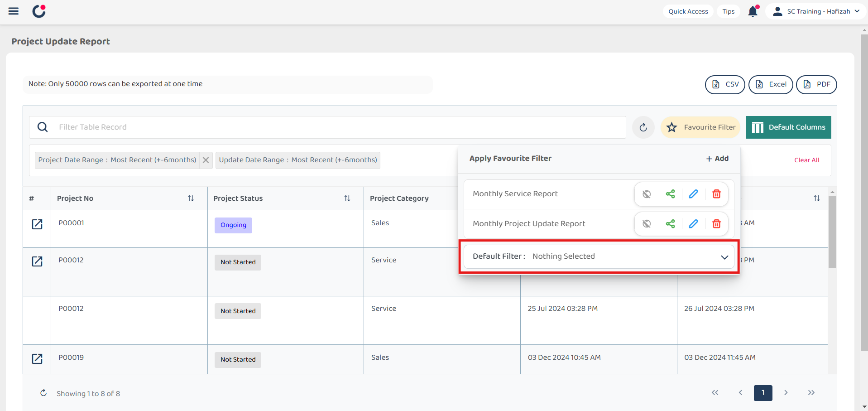Image resolution: width=868 pixels, height=411 pixels.
Task: Add a new favourite filter
Action: (x=717, y=159)
